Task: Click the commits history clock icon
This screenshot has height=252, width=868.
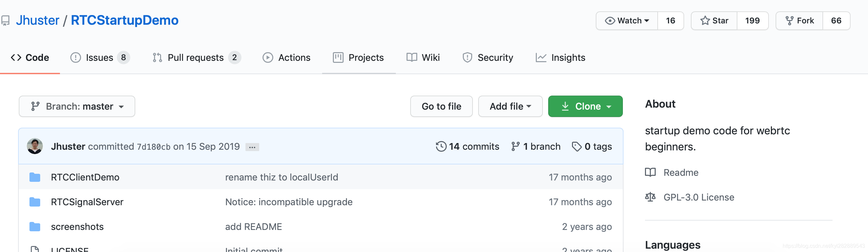Action: [441, 146]
